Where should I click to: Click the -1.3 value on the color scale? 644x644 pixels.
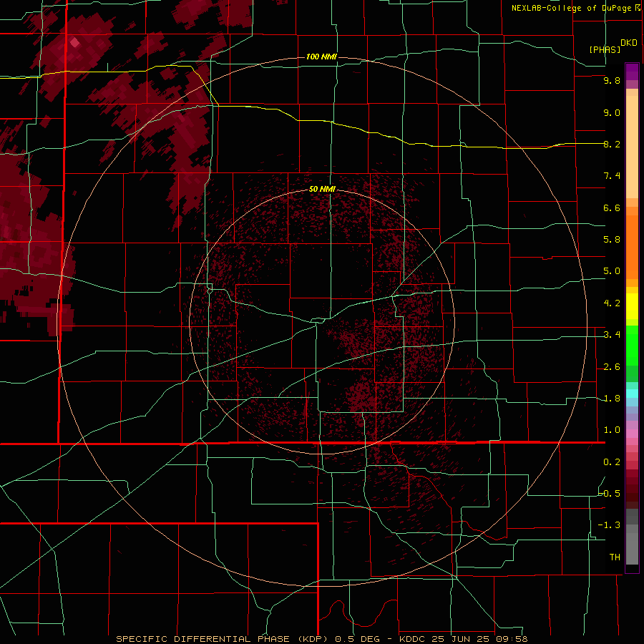click(x=610, y=525)
